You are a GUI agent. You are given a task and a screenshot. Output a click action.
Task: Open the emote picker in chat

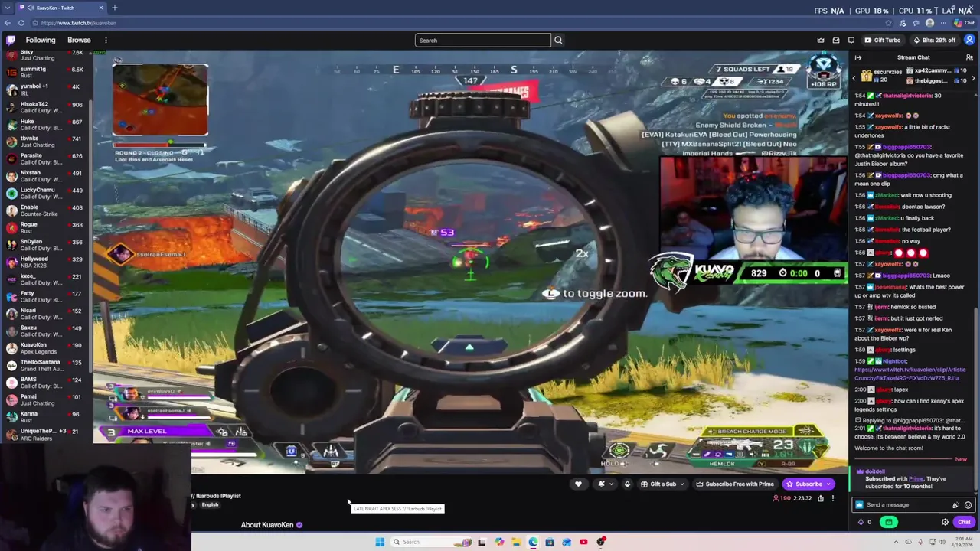point(968,504)
